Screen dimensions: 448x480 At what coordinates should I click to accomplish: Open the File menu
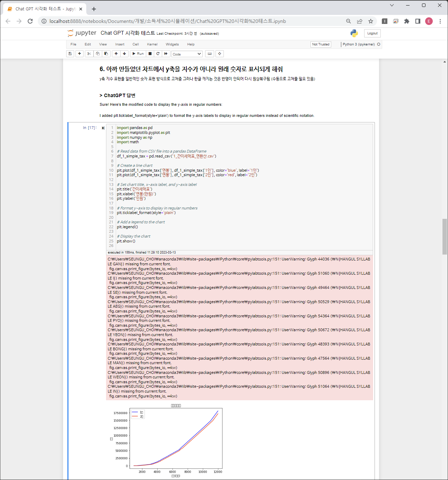click(73, 44)
